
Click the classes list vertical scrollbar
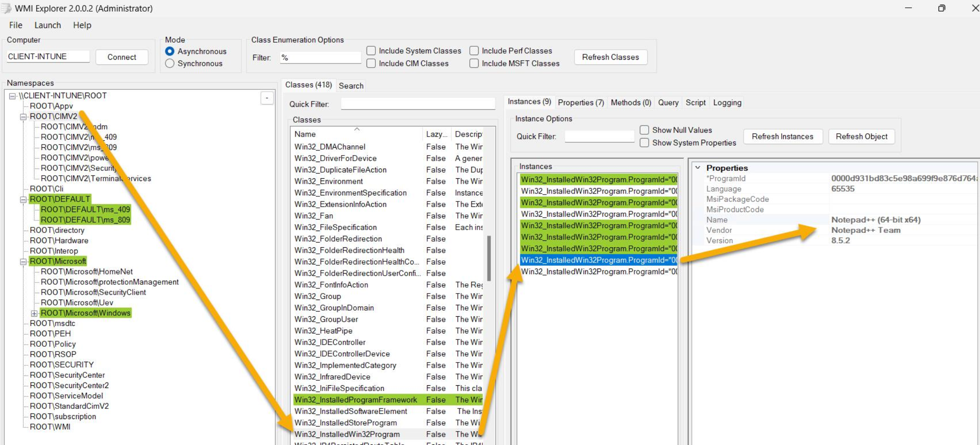tap(488, 258)
